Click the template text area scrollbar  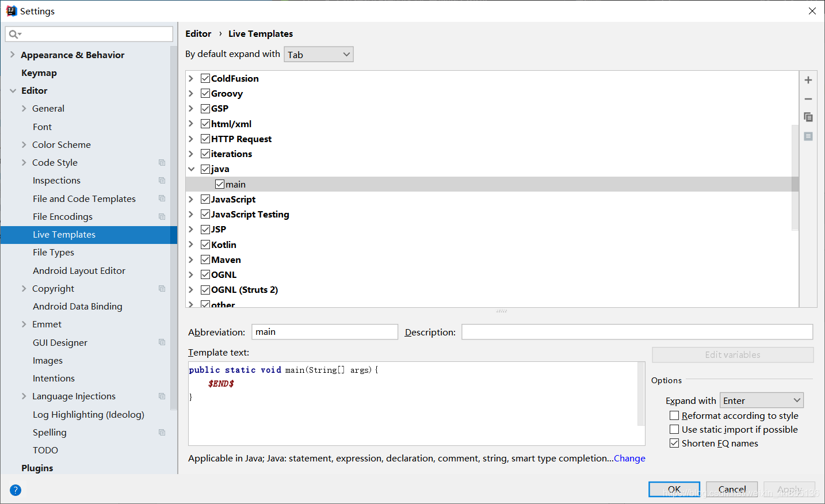[x=641, y=394]
